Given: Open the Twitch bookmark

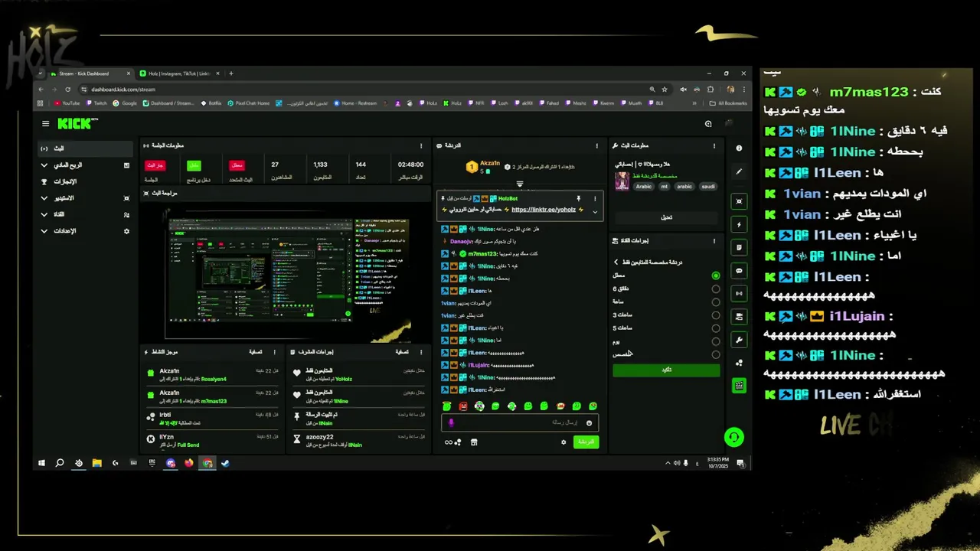Looking at the screenshot, I should click(x=97, y=103).
